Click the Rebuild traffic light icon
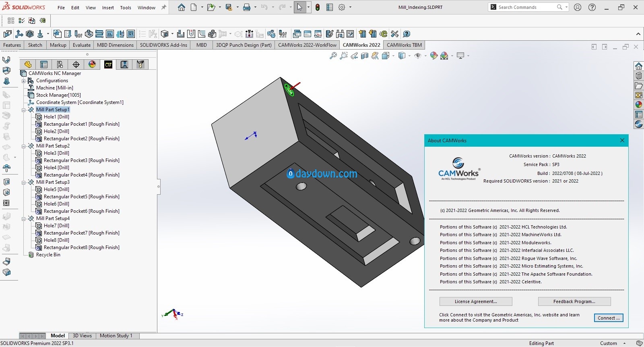Viewport: 644px width, 347px height. (318, 7)
